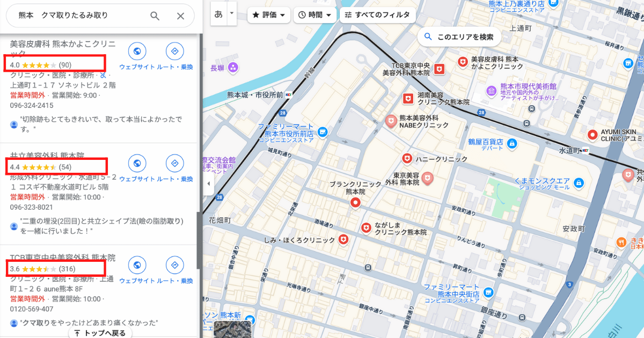Screen dimensions: 644x338
Task: Click the search magnifier icon in search box
Action: coord(155,16)
